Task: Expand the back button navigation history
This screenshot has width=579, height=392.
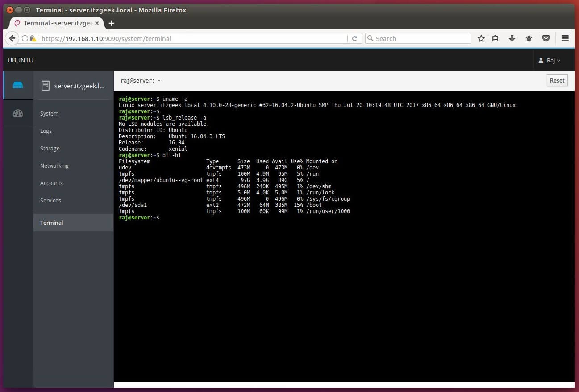Action: [12, 38]
